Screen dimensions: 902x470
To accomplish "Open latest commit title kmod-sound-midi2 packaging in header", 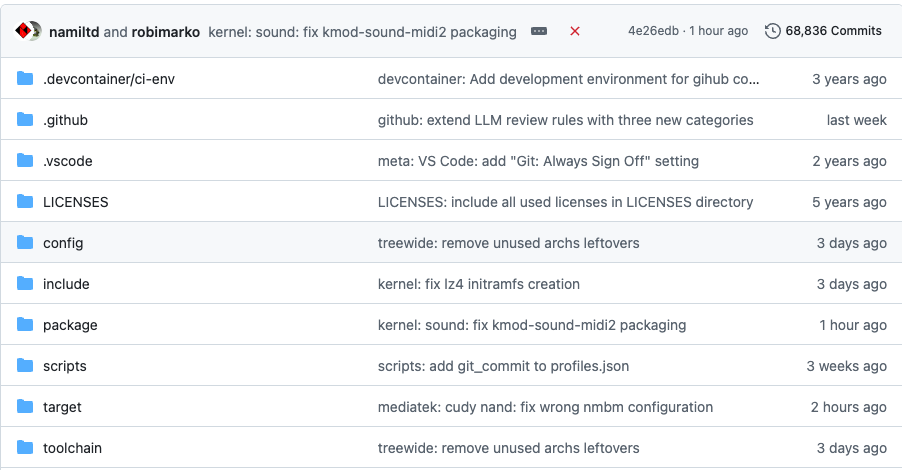I will coord(362,32).
